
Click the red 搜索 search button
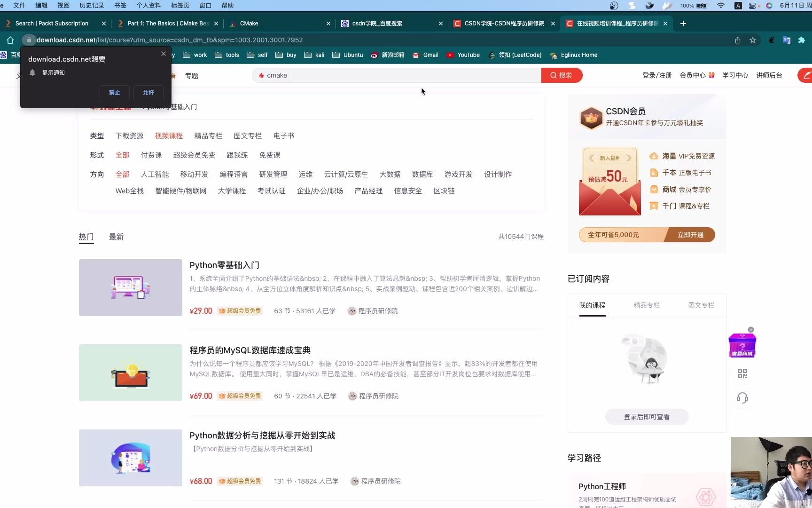[562, 75]
